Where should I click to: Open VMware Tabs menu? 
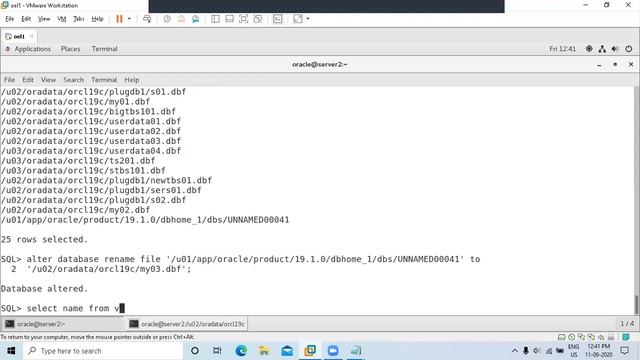pos(78,19)
